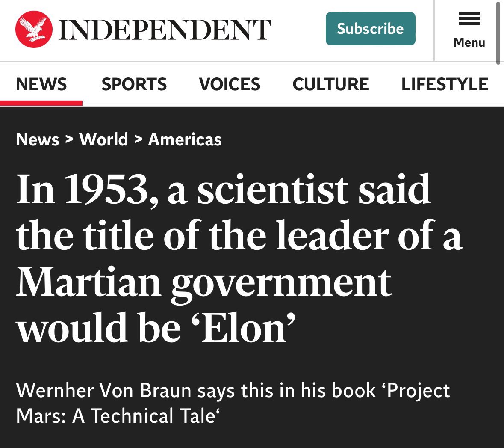Select the NEWS tab
The width and height of the screenshot is (504, 448).
41,84
